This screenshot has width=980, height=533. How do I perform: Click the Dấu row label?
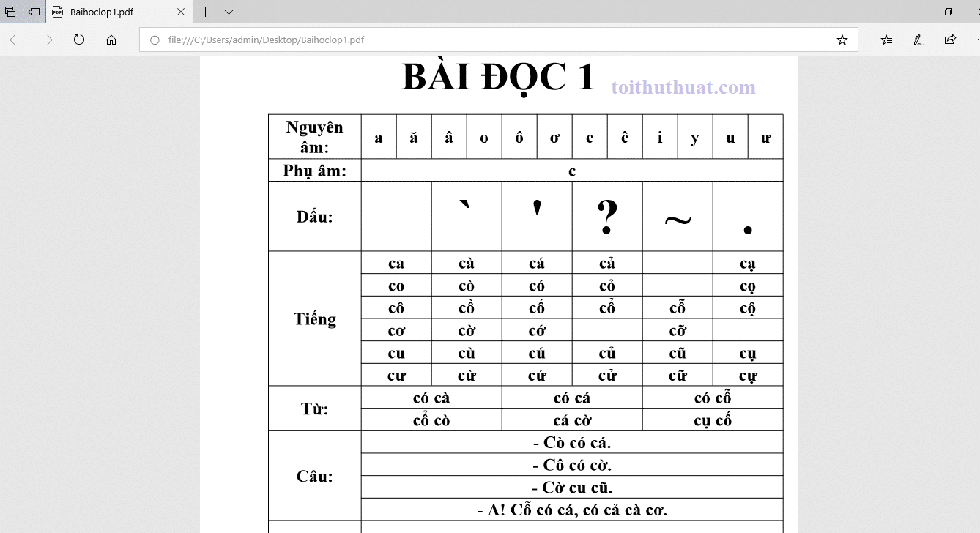pyautogui.click(x=315, y=217)
